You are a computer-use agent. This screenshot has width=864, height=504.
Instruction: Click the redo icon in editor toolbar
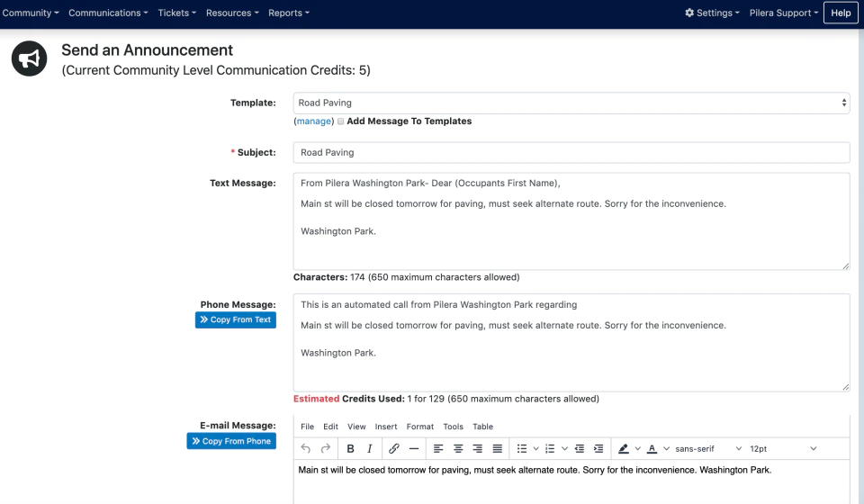[326, 449]
